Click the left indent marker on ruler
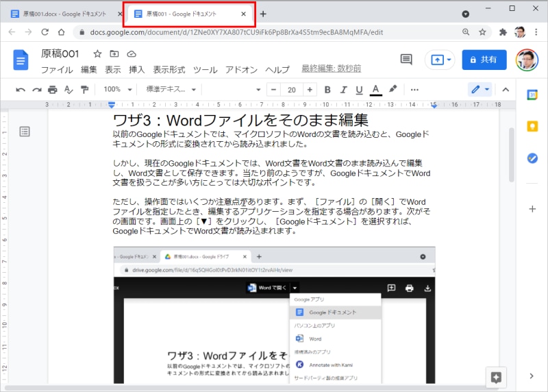Screen dimensions: 548x392 [x=112, y=105]
